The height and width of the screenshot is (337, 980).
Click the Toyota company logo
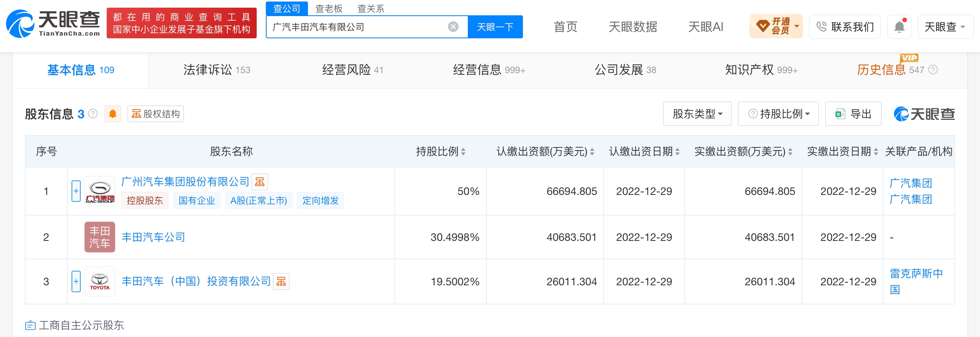[x=100, y=281]
